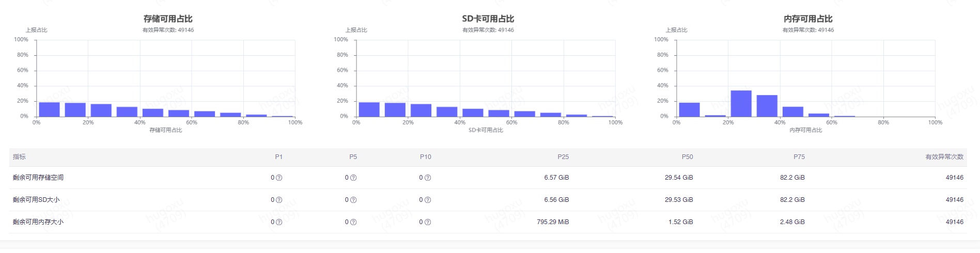980x253 pixels.
Task: Select the 10%-20% bar in 存储可用占比 chart
Action: pos(75,110)
